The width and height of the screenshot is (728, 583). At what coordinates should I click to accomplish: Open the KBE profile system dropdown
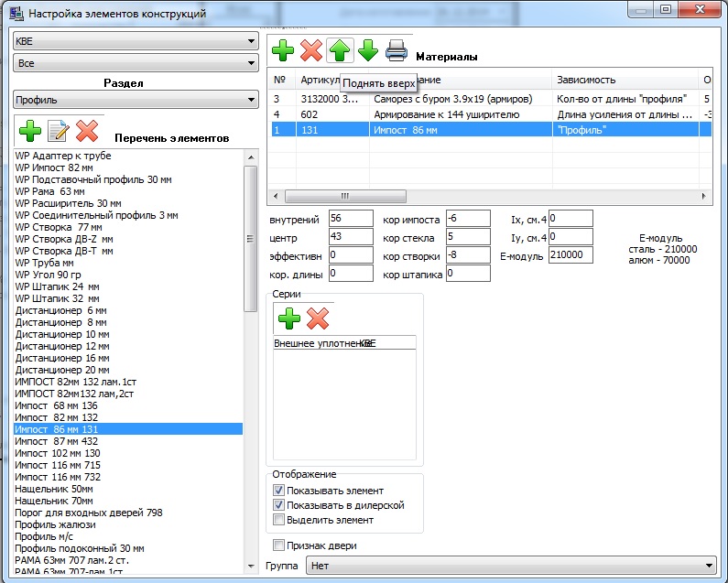point(136,41)
